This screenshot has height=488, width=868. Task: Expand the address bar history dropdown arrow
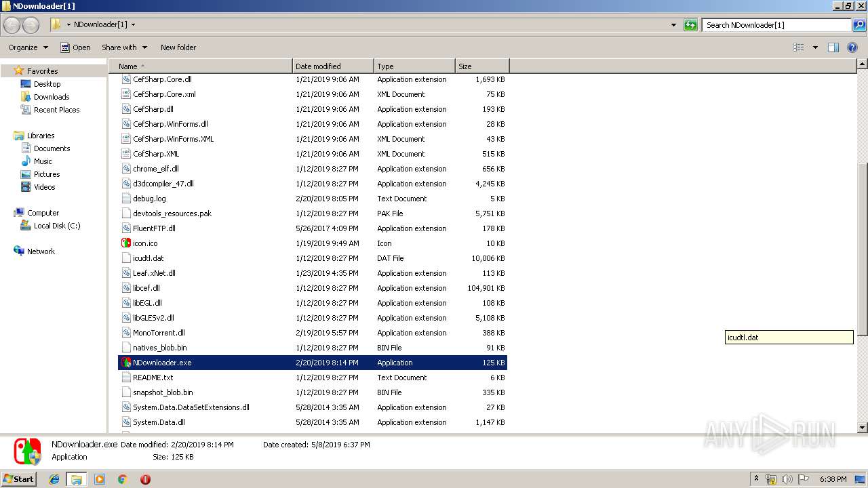point(673,25)
